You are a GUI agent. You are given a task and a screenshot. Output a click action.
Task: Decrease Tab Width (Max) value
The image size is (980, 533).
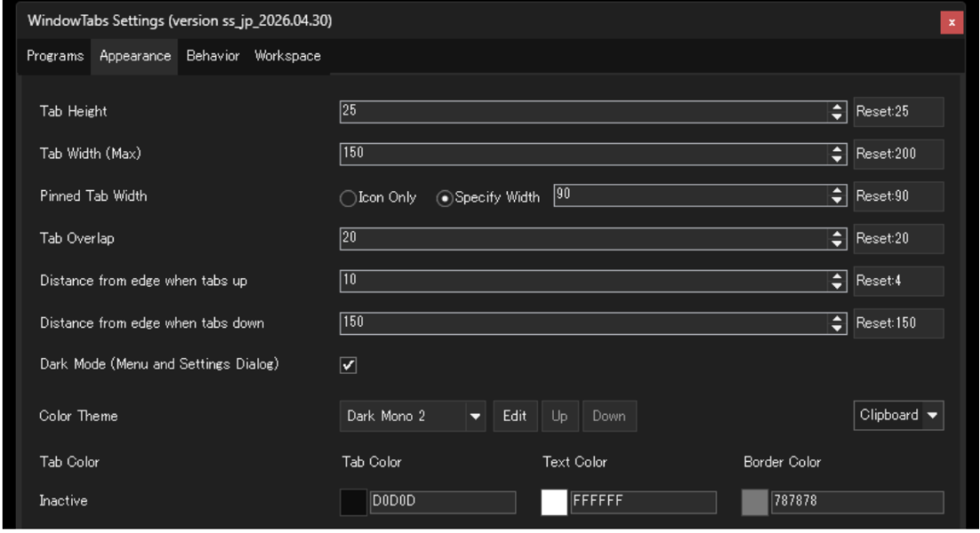click(837, 159)
